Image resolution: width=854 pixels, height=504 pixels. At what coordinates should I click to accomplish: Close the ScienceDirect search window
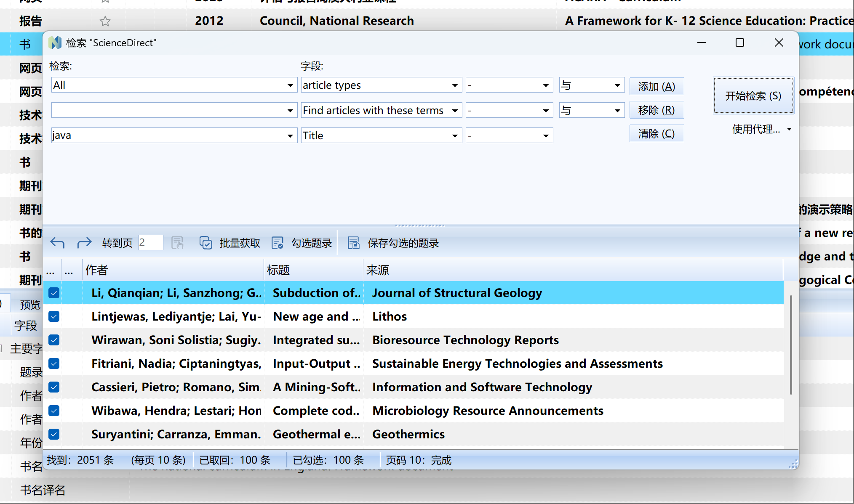click(x=779, y=42)
